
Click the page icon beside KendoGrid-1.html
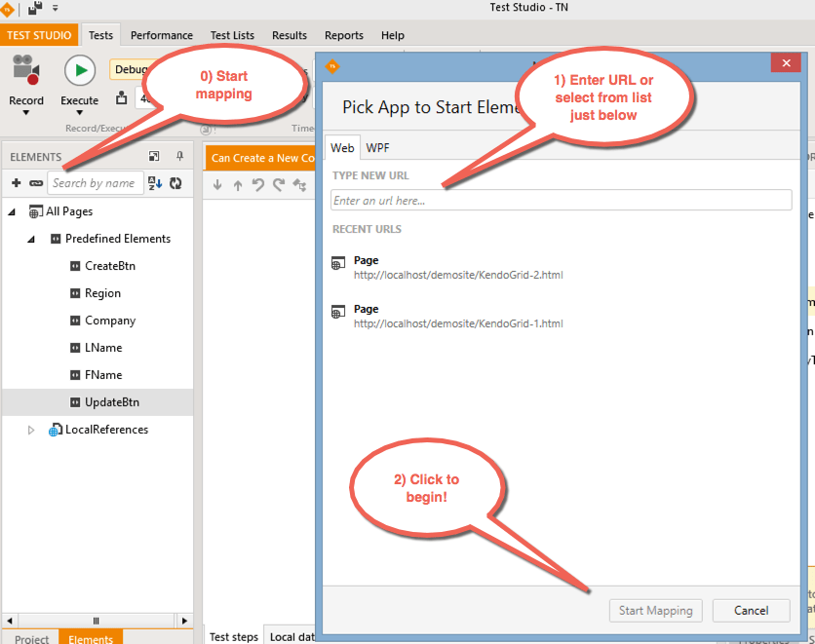pyautogui.click(x=338, y=312)
